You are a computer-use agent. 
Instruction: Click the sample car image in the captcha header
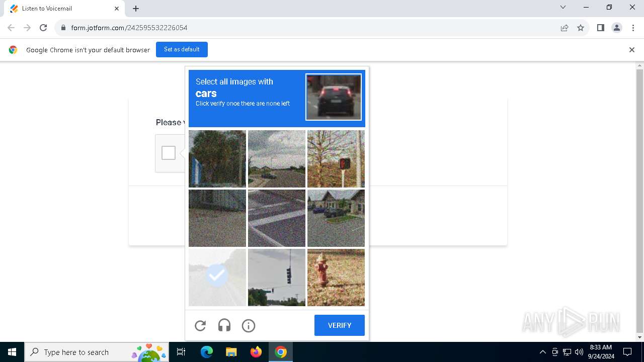coord(334,97)
